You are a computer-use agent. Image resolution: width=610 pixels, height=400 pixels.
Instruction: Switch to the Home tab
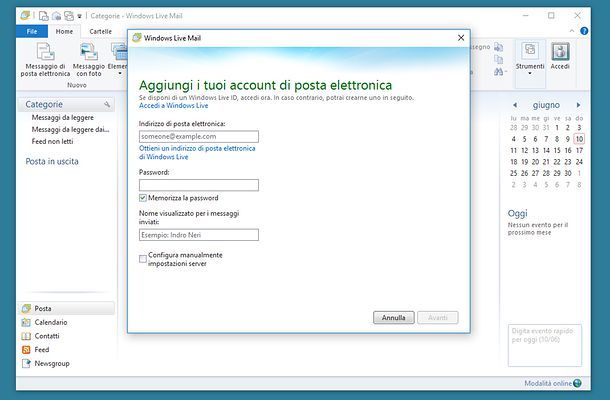(x=64, y=31)
